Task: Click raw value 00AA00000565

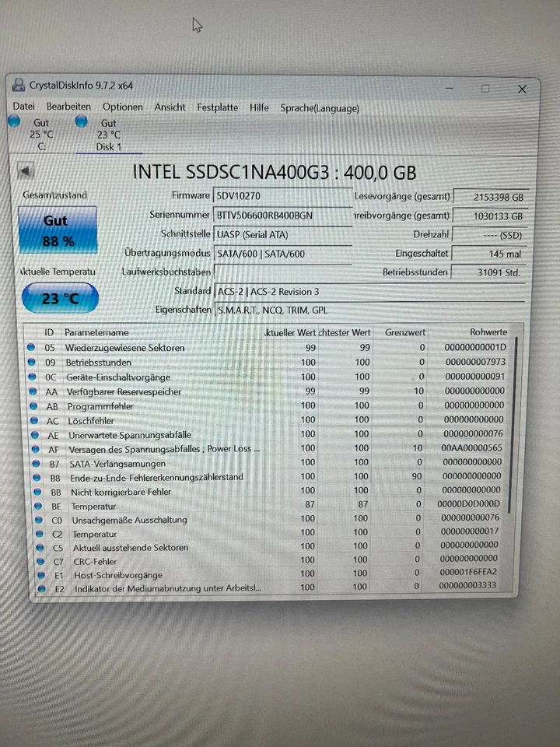Action: point(471,448)
